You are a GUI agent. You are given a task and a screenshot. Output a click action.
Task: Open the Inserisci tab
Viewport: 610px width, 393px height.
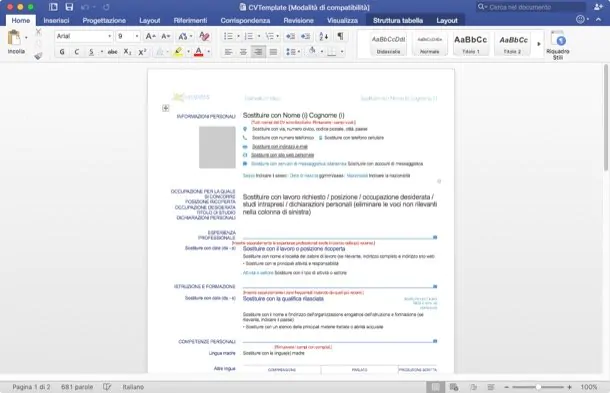tap(56, 20)
